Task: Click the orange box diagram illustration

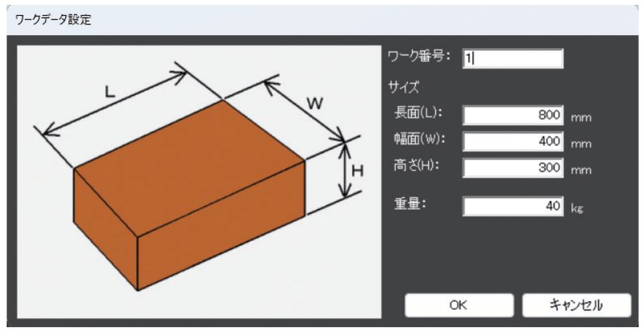Action: (189, 195)
